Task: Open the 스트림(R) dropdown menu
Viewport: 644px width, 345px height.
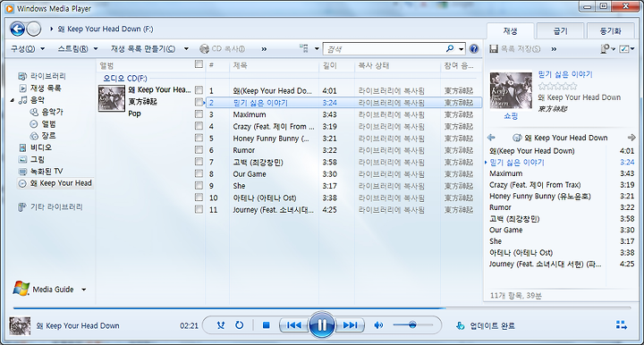Action: 78,49
